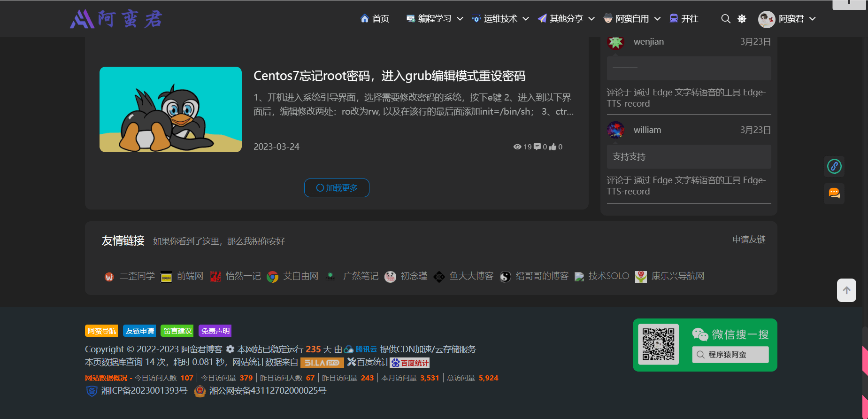Open the 怡然一记 friend link

pyautogui.click(x=235, y=276)
